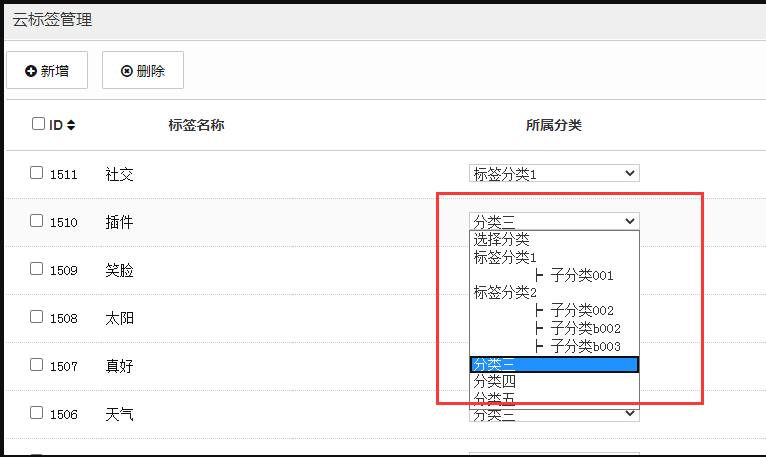Image resolution: width=766 pixels, height=457 pixels.
Task: Open the 标签分类1 dropdown for 社交
Action: click(554, 173)
